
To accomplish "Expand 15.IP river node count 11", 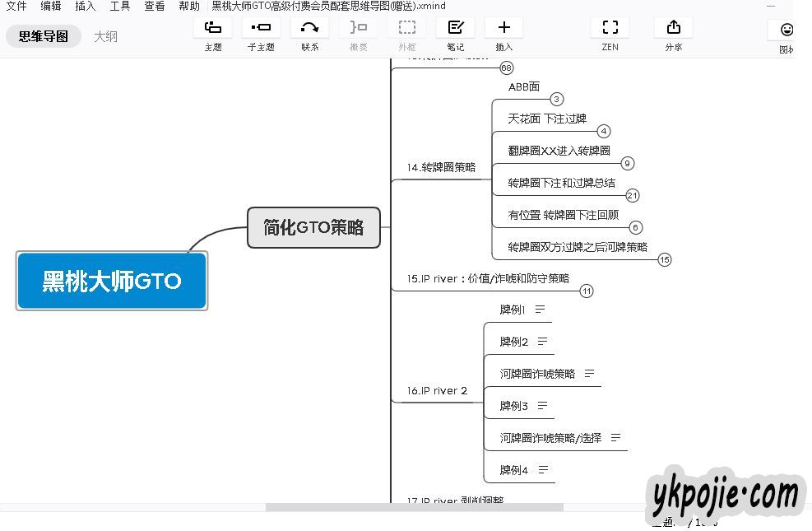I will [587, 291].
